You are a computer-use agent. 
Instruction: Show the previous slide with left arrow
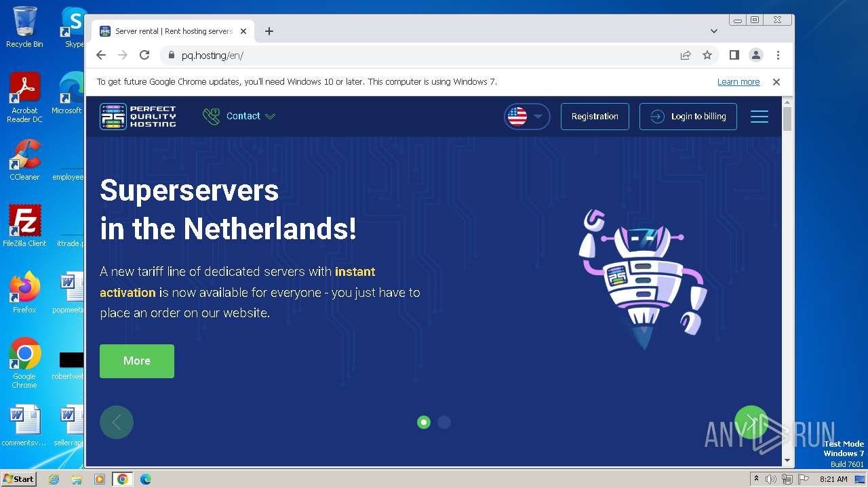coord(117,422)
